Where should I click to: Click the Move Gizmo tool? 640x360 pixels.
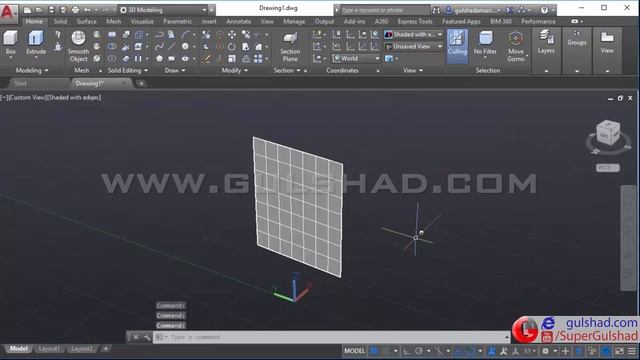pos(516,47)
